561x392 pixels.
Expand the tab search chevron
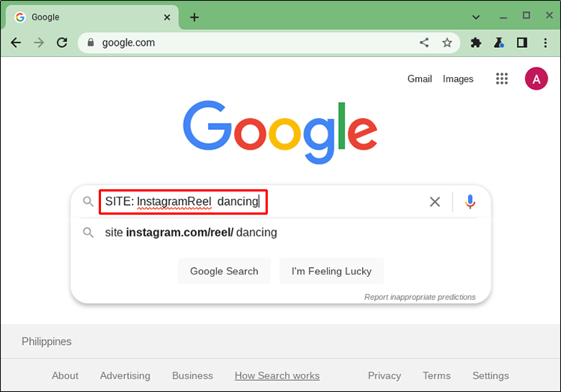[x=476, y=16]
